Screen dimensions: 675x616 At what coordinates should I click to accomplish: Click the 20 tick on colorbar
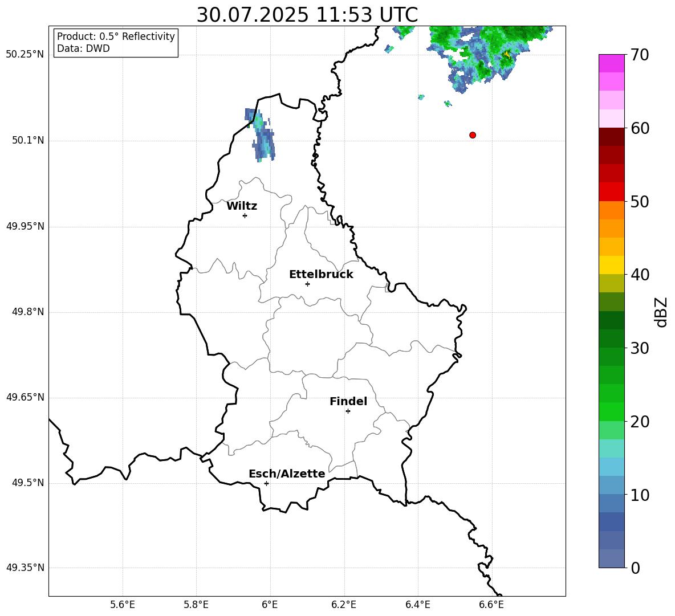pyautogui.click(x=640, y=422)
